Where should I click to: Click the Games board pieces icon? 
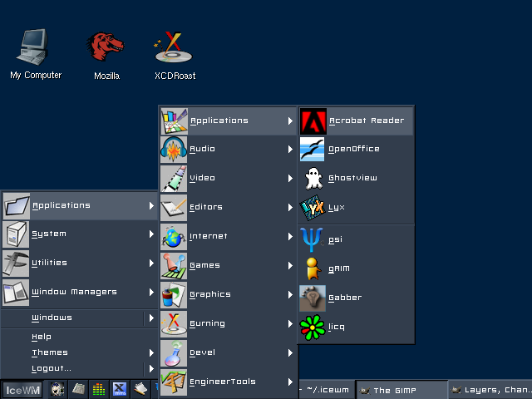point(174,266)
